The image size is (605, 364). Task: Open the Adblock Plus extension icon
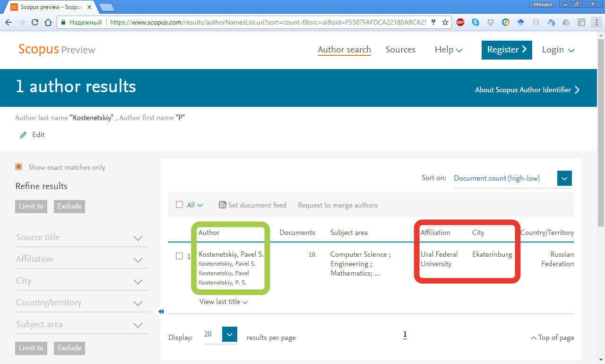[460, 22]
